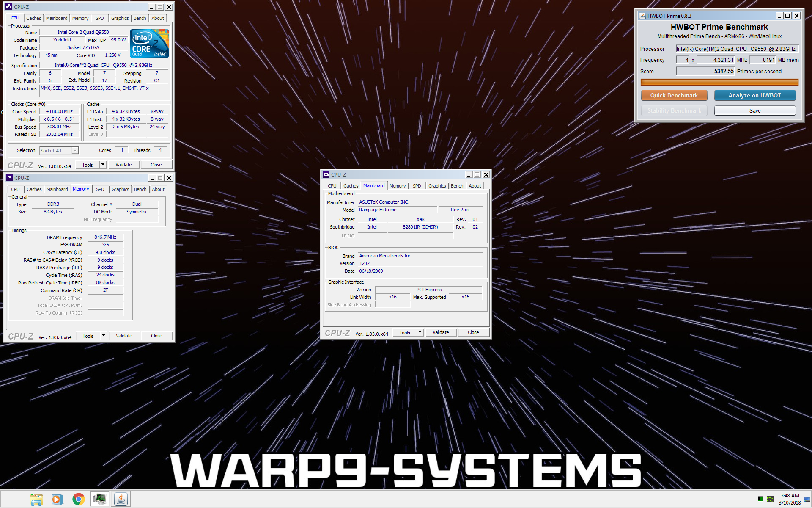Click the green square system tray icon
Viewport: 812px width, 508px height.
pyautogui.click(x=760, y=499)
